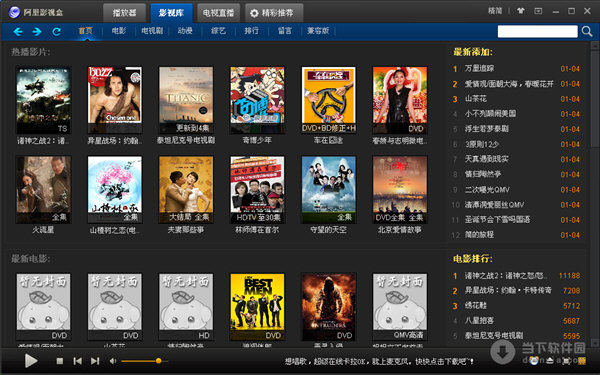Click the alarm clock icon at bottom
This screenshot has width=600, height=375.
[x=534, y=360]
